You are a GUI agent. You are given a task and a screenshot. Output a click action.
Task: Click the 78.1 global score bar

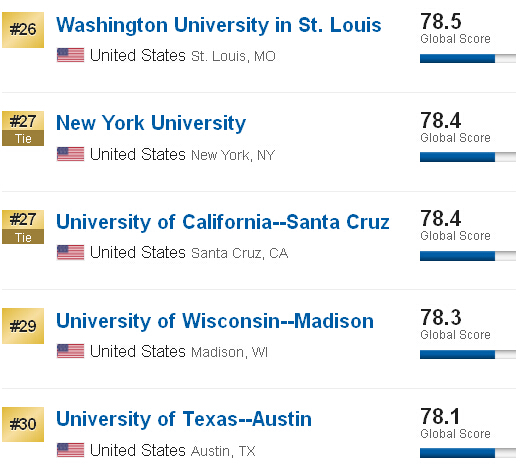pos(468,453)
